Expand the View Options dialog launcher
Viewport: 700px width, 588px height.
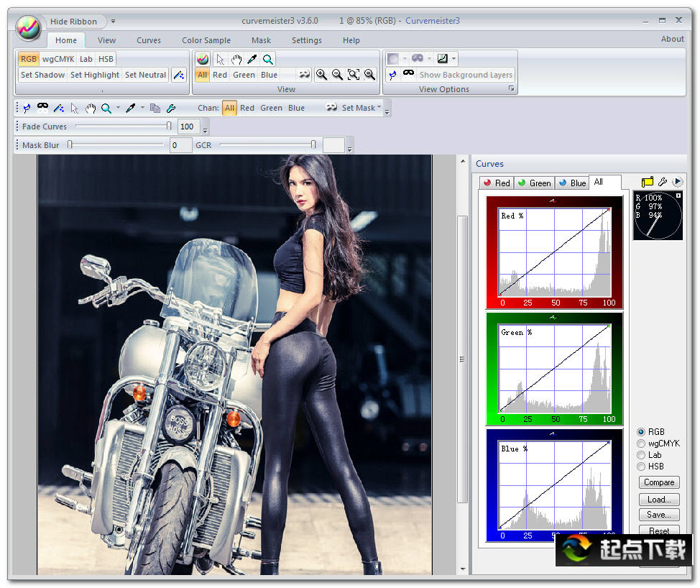512,89
